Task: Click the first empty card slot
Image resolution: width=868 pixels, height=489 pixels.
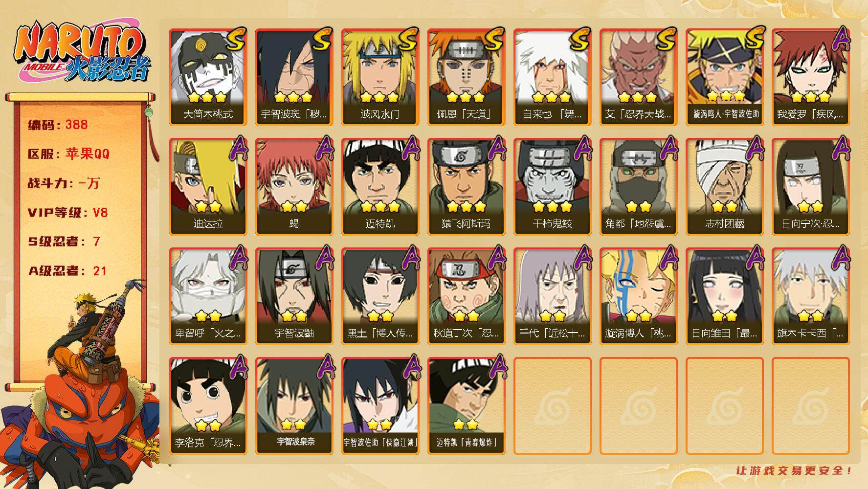Action: tap(552, 406)
